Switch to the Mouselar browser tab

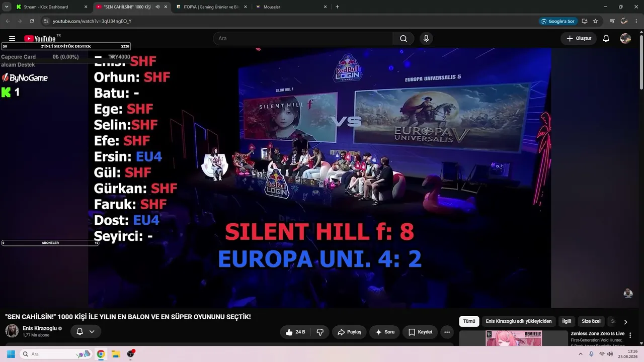click(291, 7)
